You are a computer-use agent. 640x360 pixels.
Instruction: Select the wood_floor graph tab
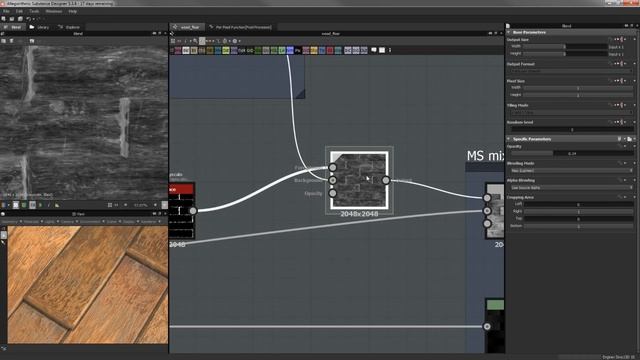[187, 27]
